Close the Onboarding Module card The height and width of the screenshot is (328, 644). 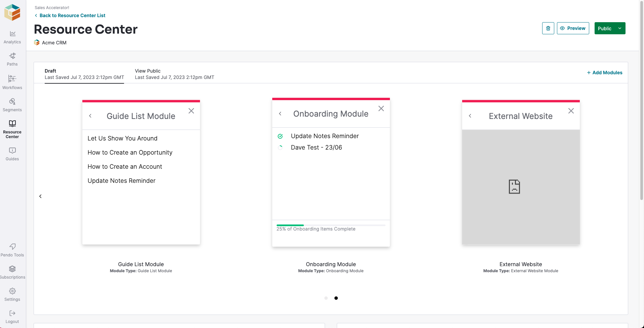pos(381,109)
